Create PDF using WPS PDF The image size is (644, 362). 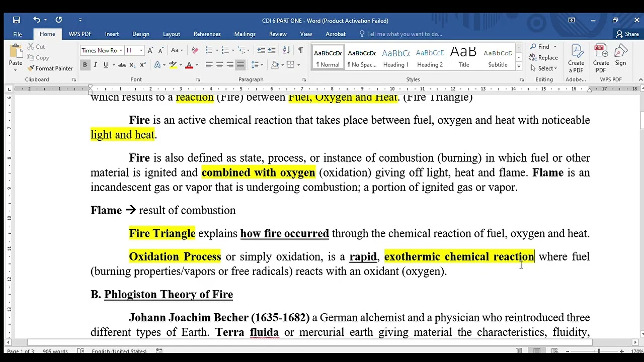tap(601, 59)
